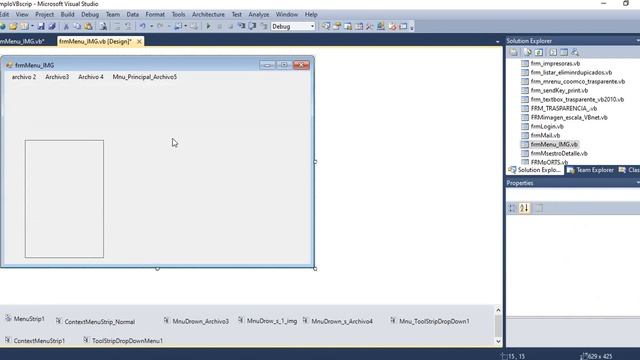Select the Solution Explorer bottom tab
Screen dimensions: 640x360
[535, 170]
